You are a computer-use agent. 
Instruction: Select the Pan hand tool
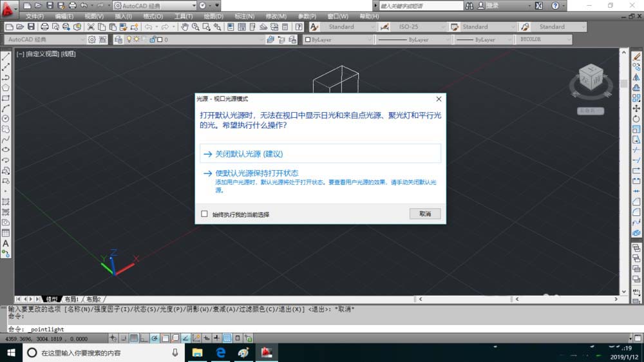(x=185, y=26)
